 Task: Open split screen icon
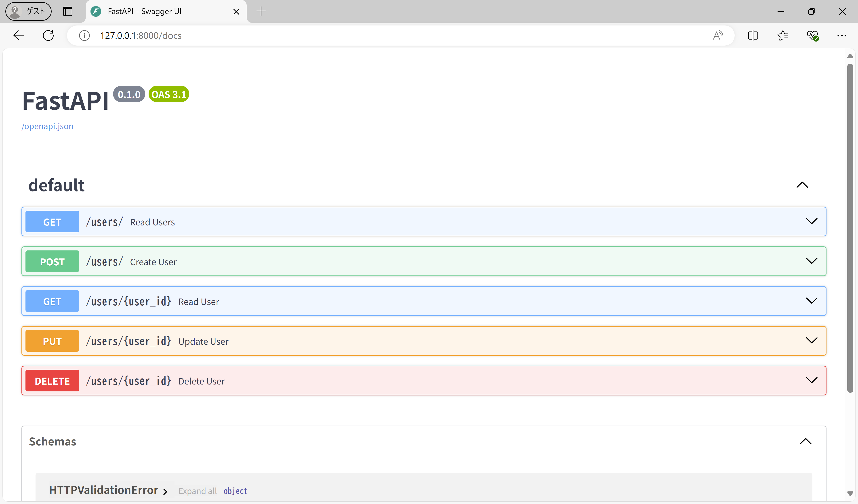[753, 36]
